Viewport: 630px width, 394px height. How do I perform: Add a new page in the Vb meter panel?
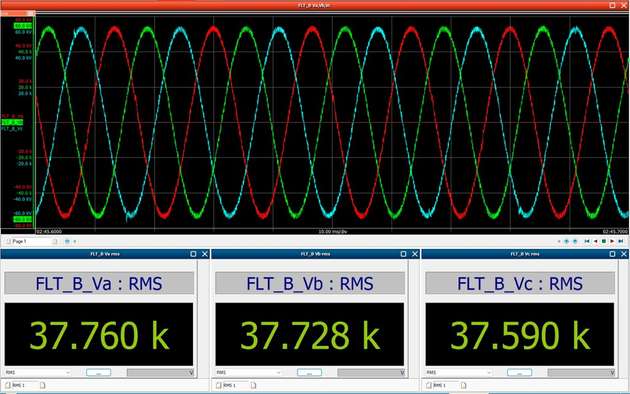click(x=253, y=386)
